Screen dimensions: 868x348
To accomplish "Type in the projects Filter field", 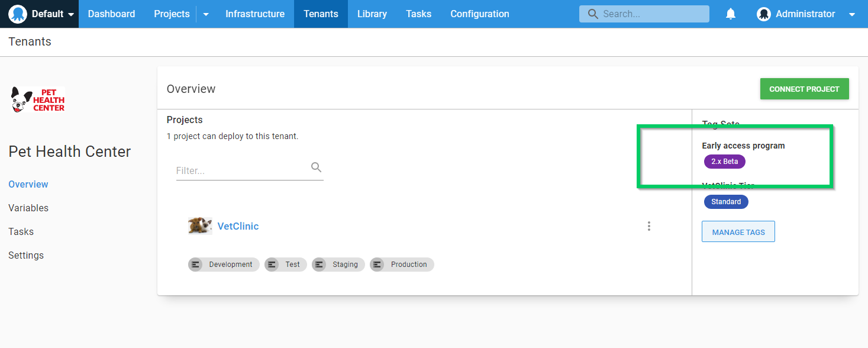I will (241, 170).
